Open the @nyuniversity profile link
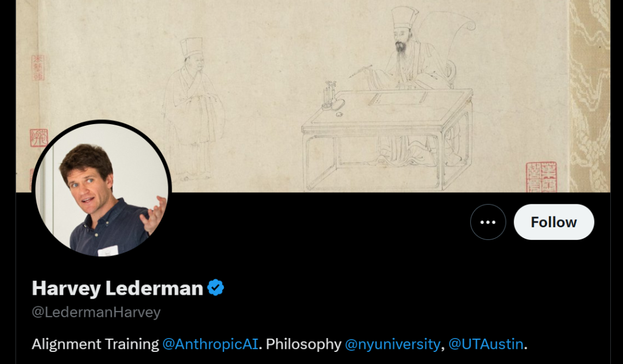Viewport: 623px width, 364px height. click(393, 344)
